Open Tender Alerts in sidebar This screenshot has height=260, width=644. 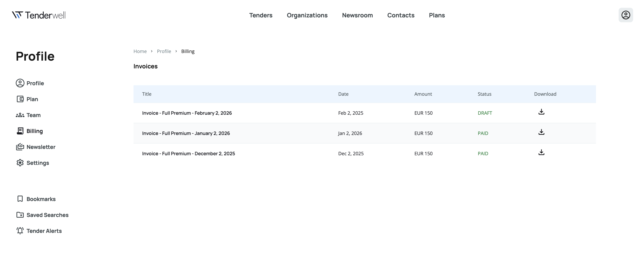[44, 231]
